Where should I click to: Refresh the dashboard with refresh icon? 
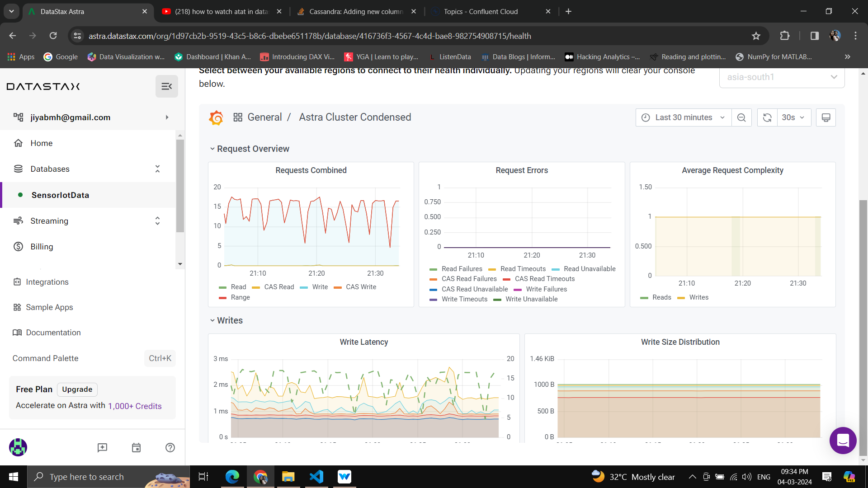767,117
